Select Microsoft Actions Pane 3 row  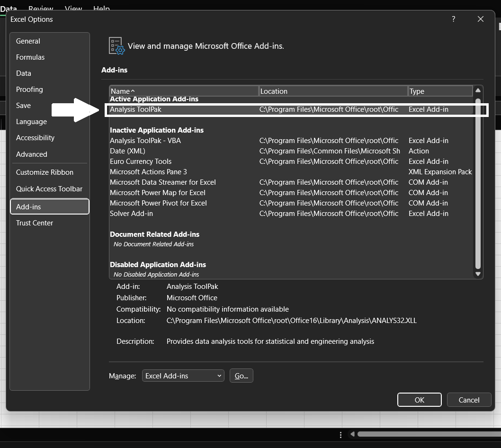(291, 172)
